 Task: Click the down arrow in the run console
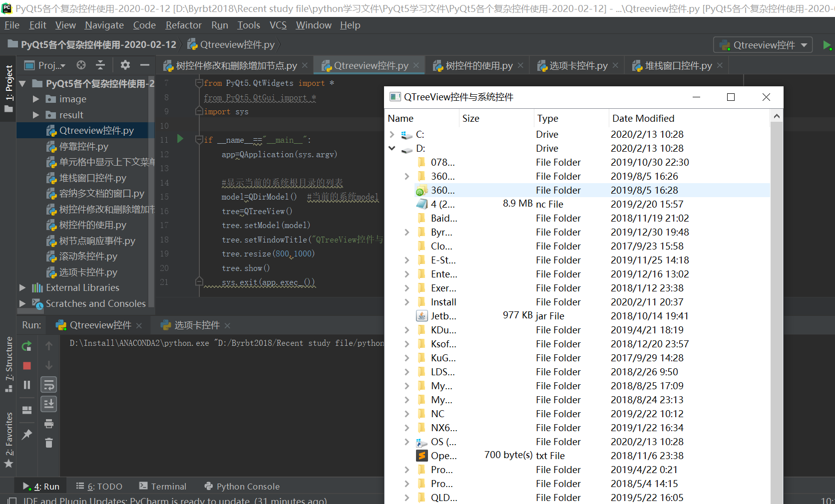tap(49, 365)
